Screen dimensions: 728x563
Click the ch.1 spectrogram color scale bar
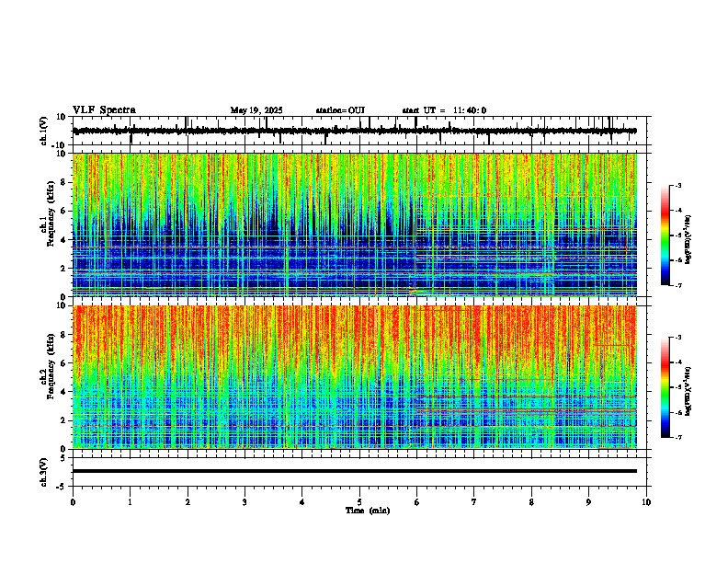665,236
